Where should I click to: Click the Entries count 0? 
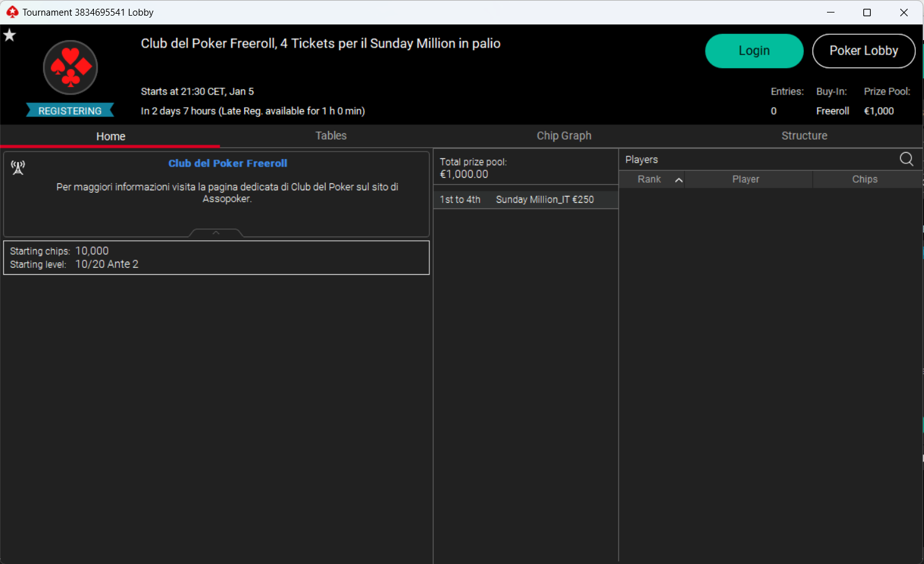coord(774,111)
